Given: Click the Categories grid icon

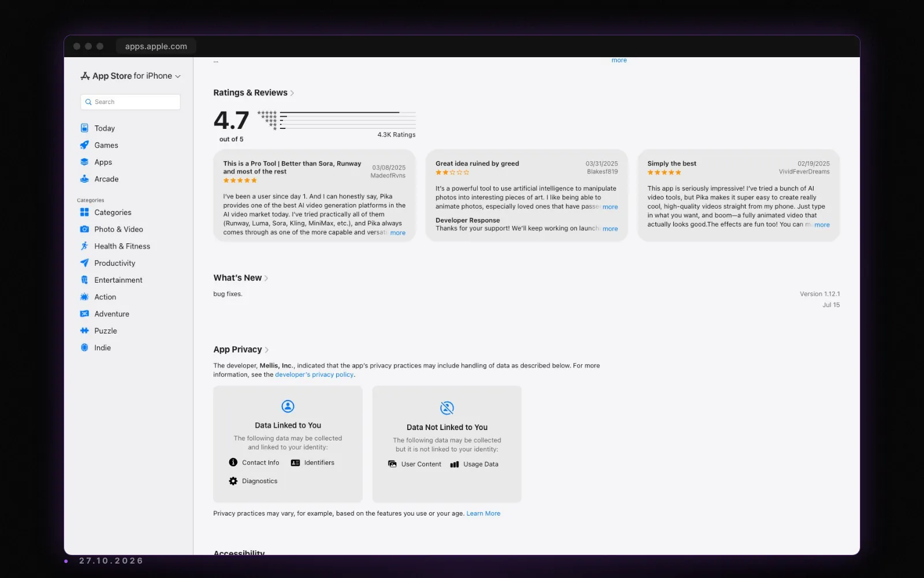Looking at the screenshot, I should pos(84,212).
